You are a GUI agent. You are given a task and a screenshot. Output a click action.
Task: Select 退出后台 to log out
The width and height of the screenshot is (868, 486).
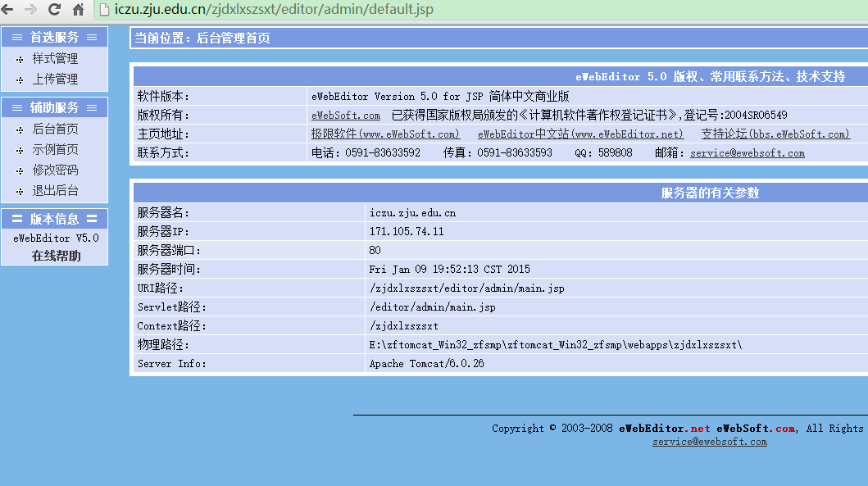55,190
